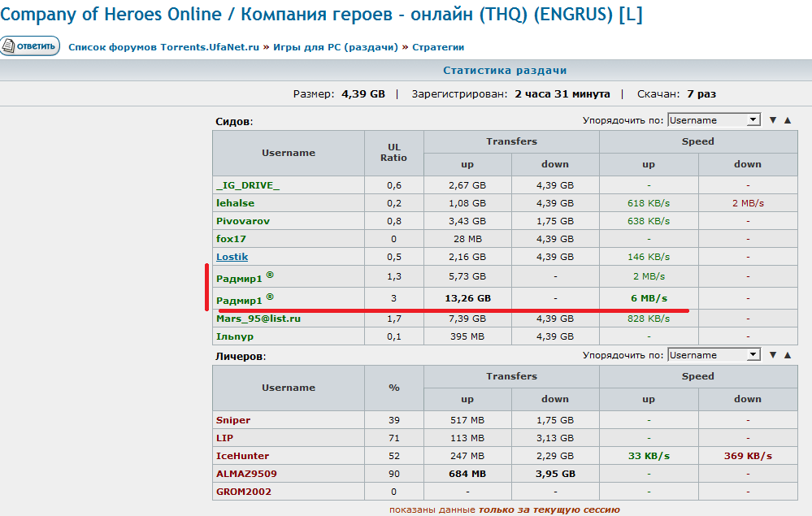Select lehalse upload value 1,08 GB
Screen dimensions: 812x516
pyautogui.click(x=467, y=203)
